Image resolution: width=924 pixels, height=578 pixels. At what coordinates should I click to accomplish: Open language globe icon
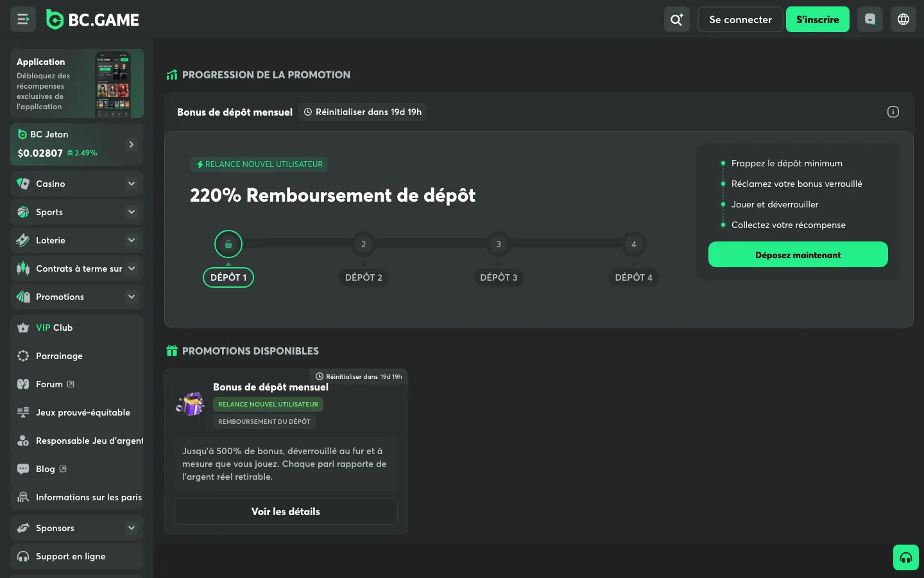coord(903,19)
